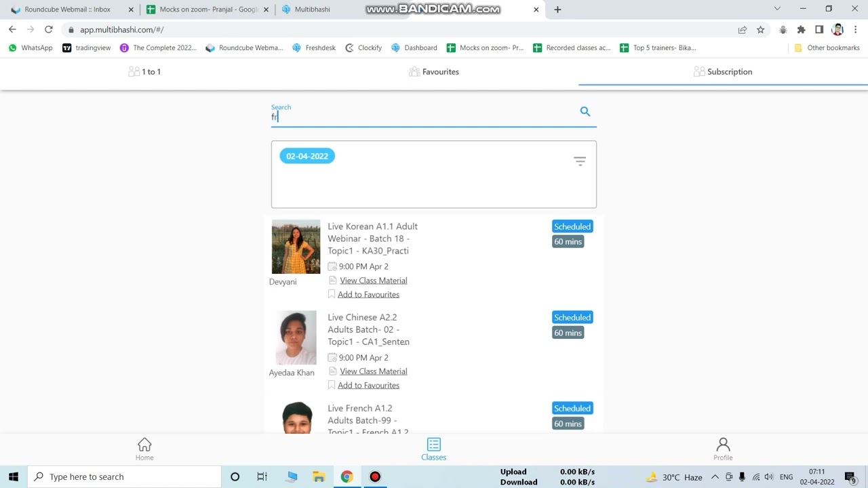Open Devyani's profile photo
868x488 pixels.
pyautogui.click(x=296, y=247)
